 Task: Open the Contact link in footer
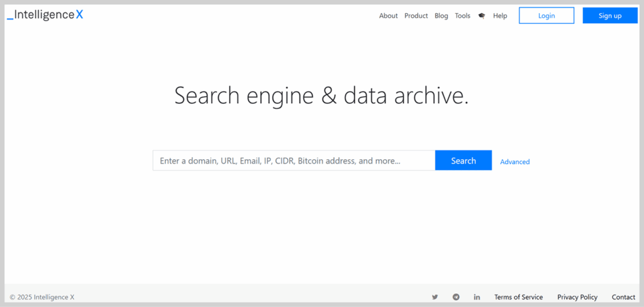point(623,297)
